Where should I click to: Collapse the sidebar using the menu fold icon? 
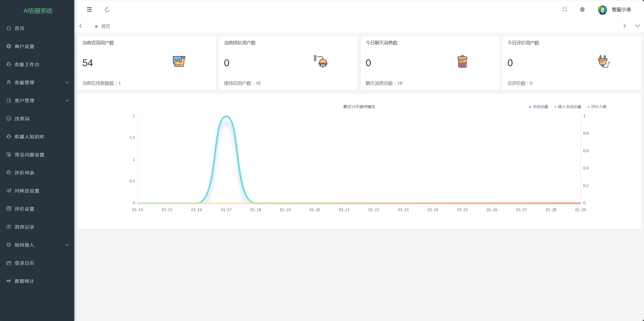[89, 10]
